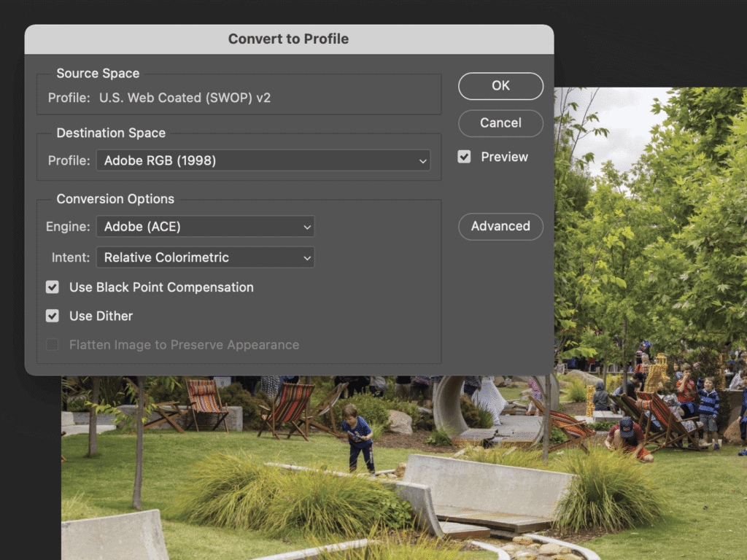Open the Engine dropdown showing Adobe (ACE)

click(204, 227)
